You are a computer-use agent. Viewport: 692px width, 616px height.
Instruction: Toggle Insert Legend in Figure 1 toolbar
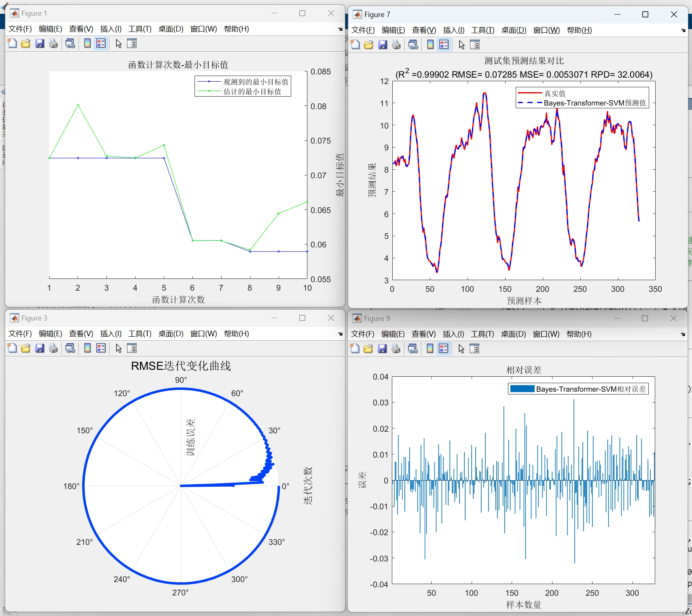[x=101, y=44]
